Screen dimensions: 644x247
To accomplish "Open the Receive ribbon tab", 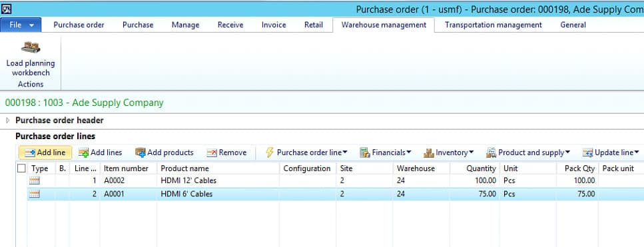I will (230, 25).
